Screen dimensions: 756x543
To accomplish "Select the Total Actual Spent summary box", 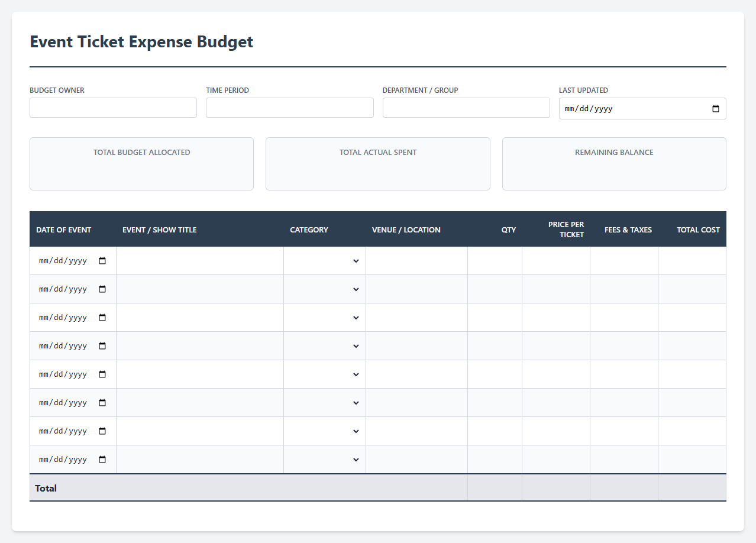I will (378, 164).
